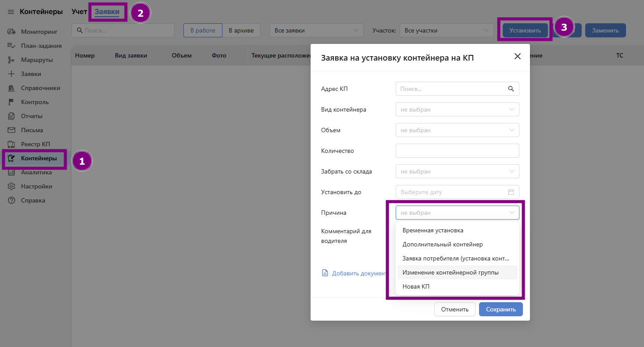The height and width of the screenshot is (347, 644).
Task: Click the calendar icon in Установить до
Action: coord(511,192)
